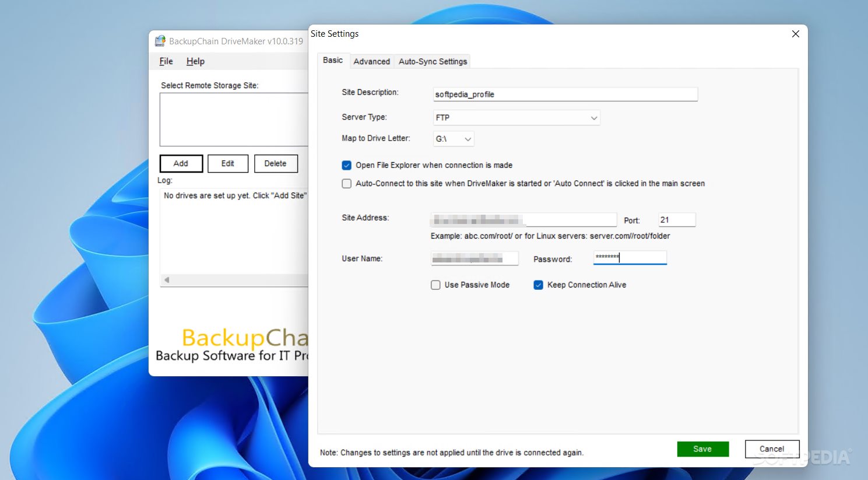
Task: Click the Site Description input field
Action: point(565,94)
